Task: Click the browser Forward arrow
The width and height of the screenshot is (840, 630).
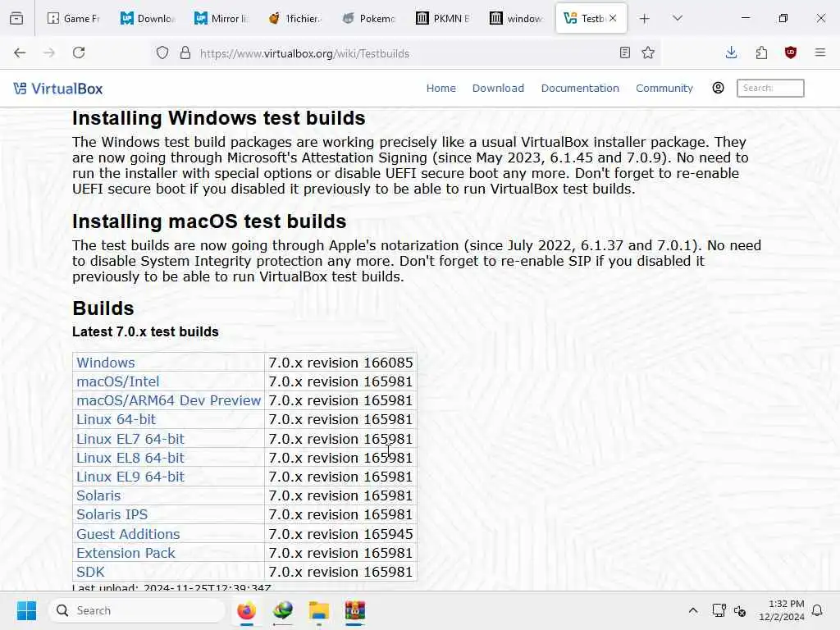Action: pos(49,52)
